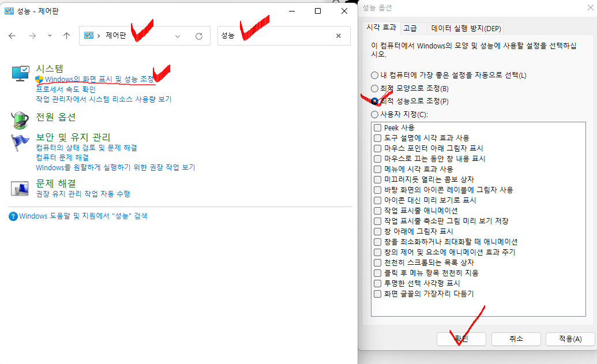
Task: Open the 문제 해결 heading
Action: [55, 183]
